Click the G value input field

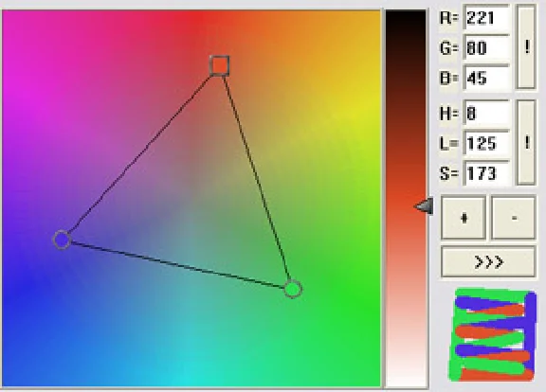pyautogui.click(x=487, y=47)
